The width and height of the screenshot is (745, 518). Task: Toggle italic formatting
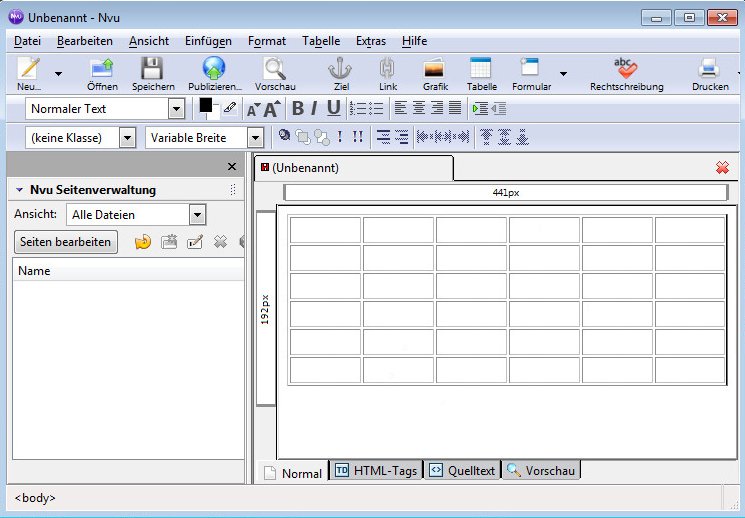[x=314, y=108]
